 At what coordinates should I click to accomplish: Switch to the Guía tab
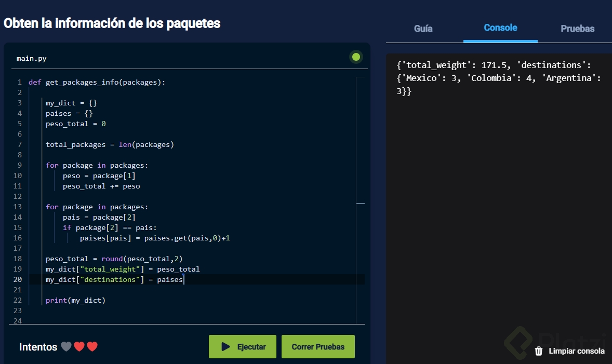coord(423,29)
